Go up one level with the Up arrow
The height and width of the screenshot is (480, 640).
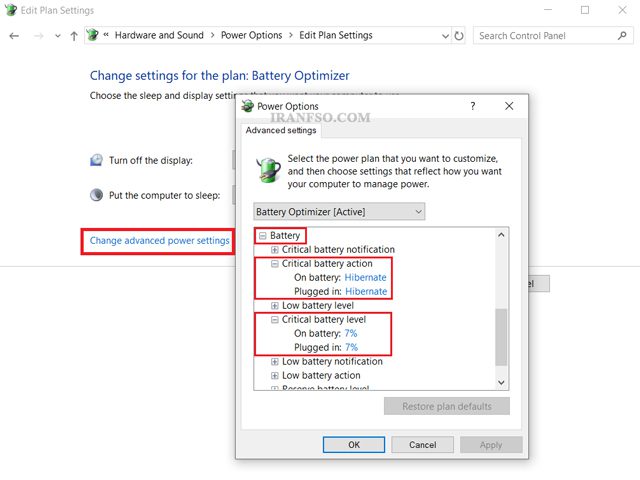tap(74, 36)
